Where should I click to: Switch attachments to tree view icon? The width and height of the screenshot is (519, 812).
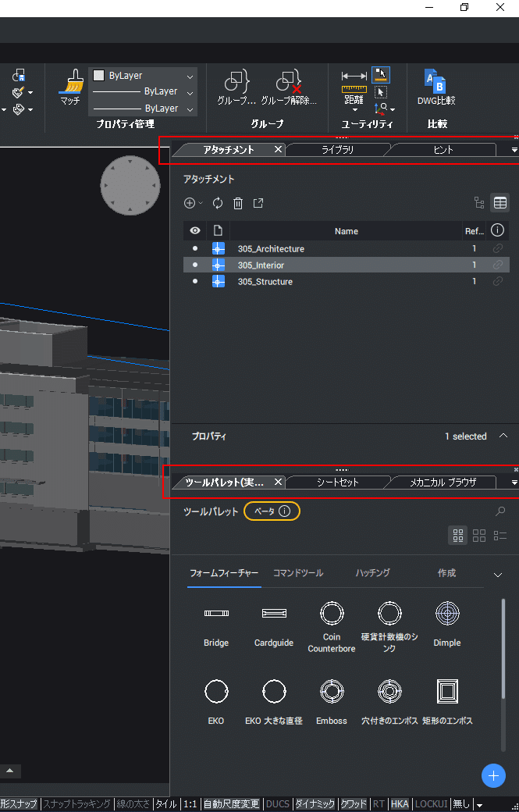[x=479, y=202]
